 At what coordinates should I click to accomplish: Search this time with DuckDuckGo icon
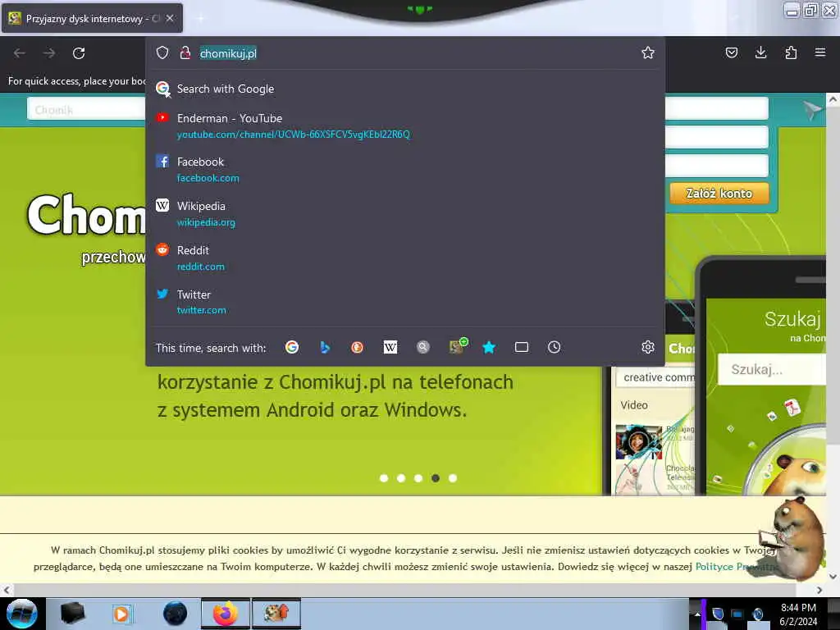pyautogui.click(x=358, y=347)
